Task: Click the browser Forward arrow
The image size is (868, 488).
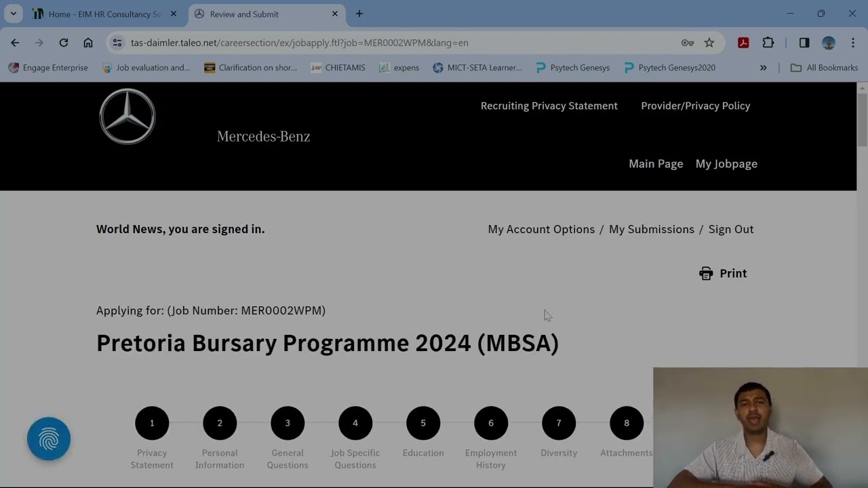Action: (39, 43)
